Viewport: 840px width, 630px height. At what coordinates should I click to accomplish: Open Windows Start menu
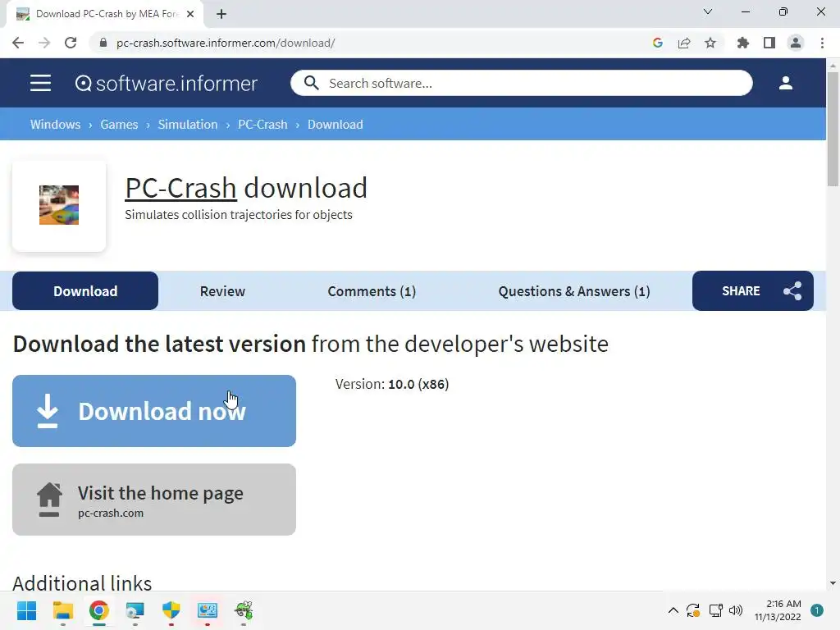coord(26,610)
